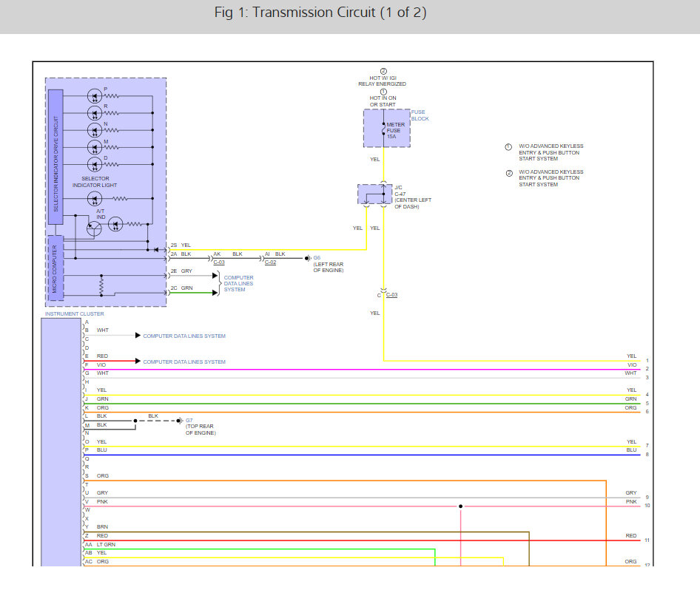Click the Meter Fuse 15A symbol
Viewport: 700px width, 590px height.
(x=384, y=129)
